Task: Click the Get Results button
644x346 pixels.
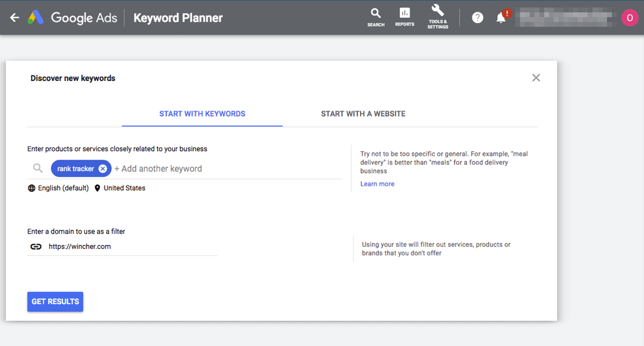Action: pos(55,302)
